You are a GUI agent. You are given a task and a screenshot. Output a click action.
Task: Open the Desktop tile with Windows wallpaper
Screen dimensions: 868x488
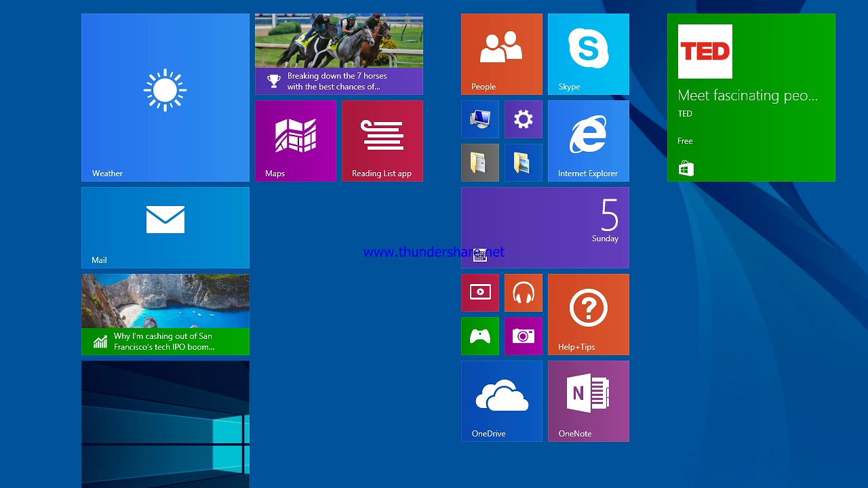165,424
